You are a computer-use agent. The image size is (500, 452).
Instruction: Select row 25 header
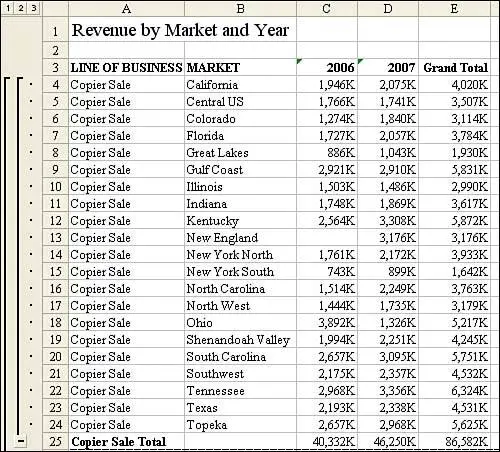coord(55,441)
